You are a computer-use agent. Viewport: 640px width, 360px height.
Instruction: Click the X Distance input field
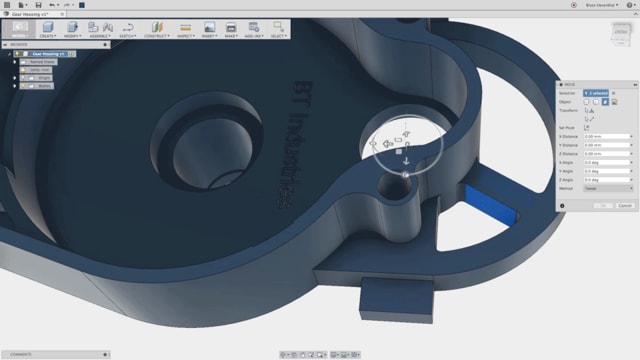(x=606, y=136)
